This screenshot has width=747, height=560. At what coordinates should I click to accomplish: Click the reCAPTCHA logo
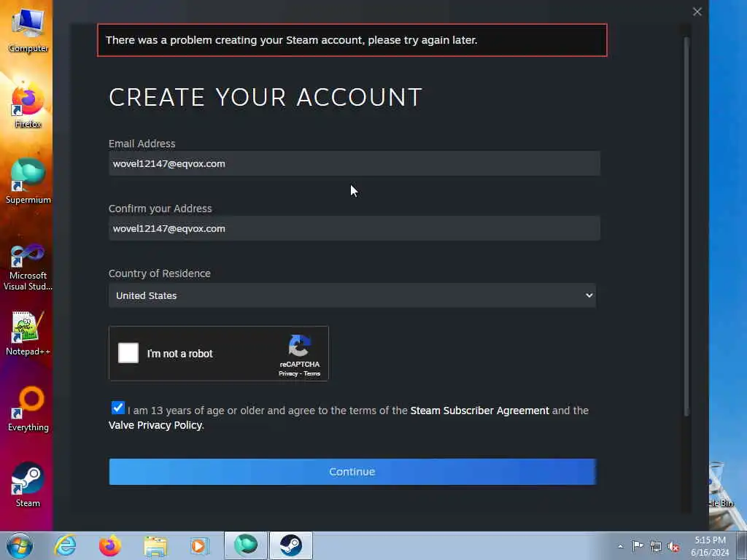[x=300, y=346]
